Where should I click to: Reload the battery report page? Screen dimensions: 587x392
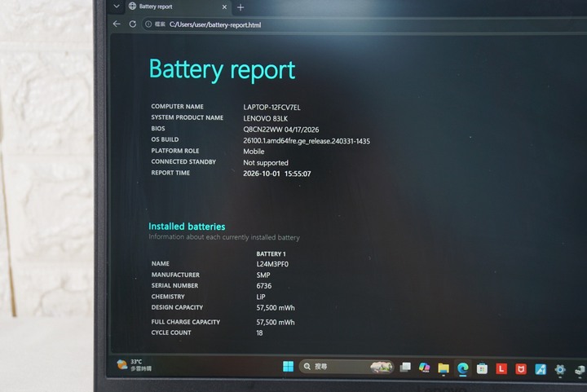(133, 24)
